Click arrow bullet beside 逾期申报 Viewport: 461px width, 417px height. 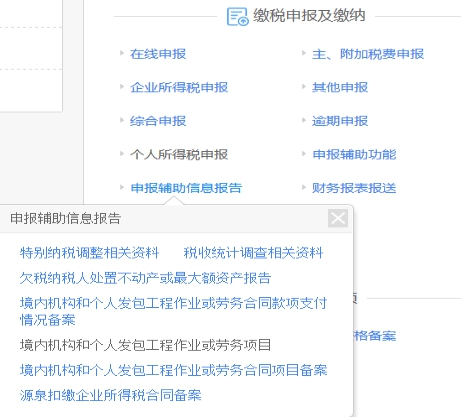coord(304,120)
